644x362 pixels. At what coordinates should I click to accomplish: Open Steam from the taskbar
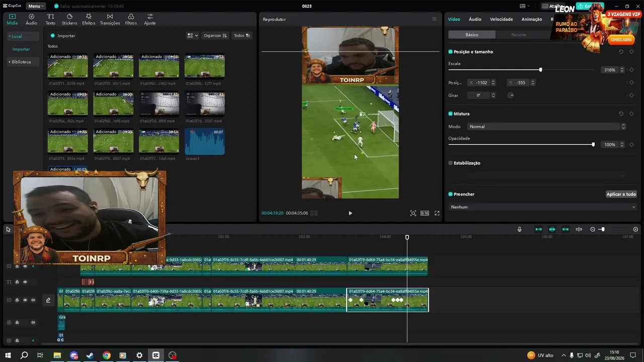tap(90, 355)
